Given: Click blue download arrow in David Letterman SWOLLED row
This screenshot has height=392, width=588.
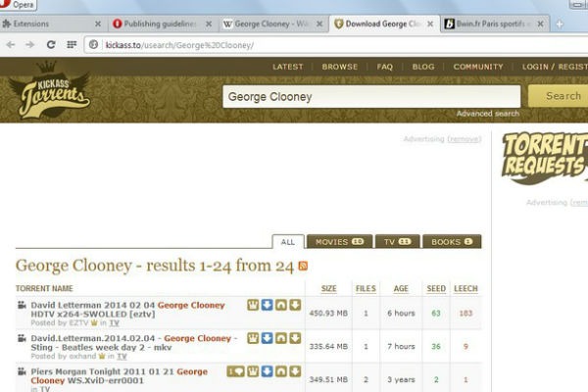Looking at the screenshot, I should 267,305.
